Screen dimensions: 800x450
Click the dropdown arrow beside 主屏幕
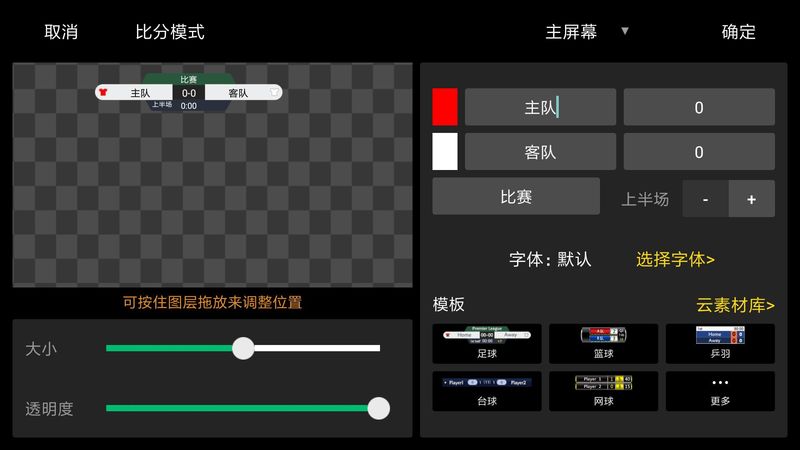coord(624,31)
